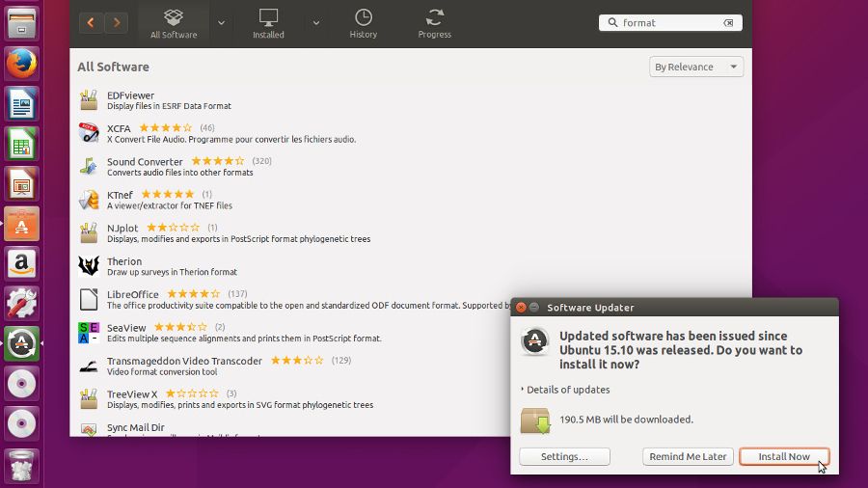Click the TreeView X package icon

click(x=89, y=399)
